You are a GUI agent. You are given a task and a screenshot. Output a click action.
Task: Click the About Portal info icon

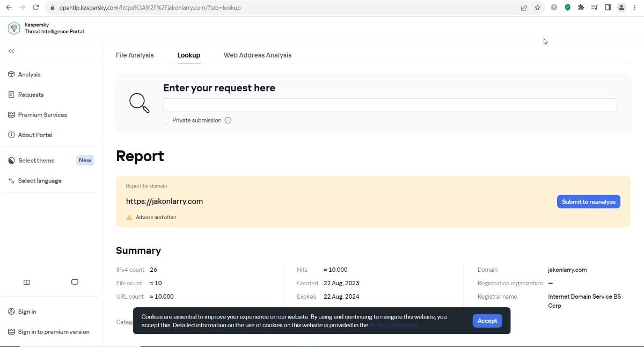click(11, 135)
